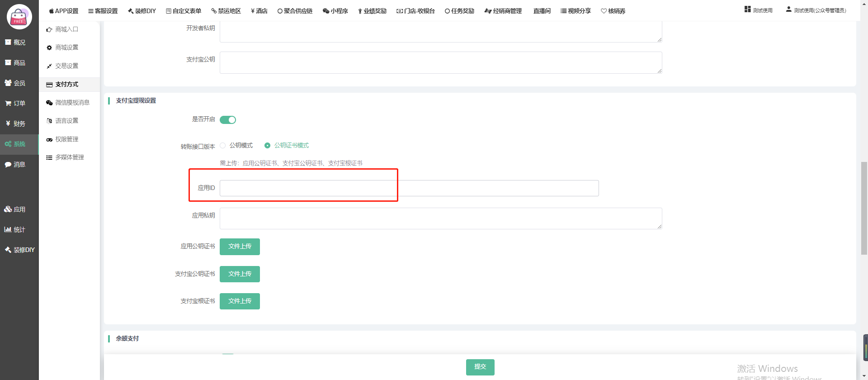Open the 测试使用 grid switcher at top

pyautogui.click(x=759, y=10)
